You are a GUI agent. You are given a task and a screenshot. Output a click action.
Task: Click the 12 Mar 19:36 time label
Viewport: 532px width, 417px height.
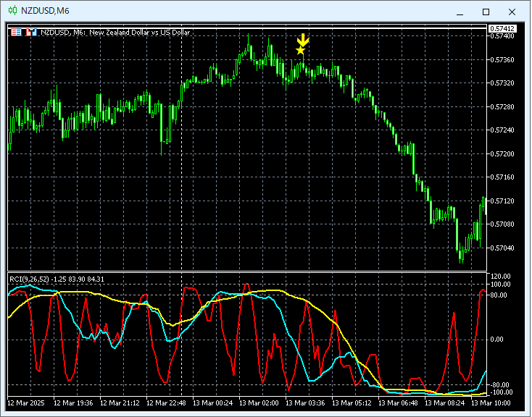tap(73, 403)
